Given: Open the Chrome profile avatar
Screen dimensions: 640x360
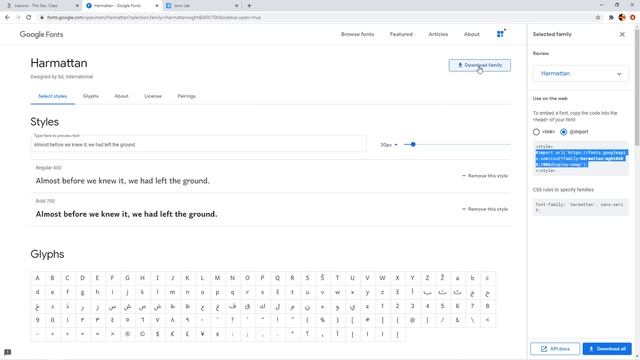Looking at the screenshot, I should click(x=622, y=18).
